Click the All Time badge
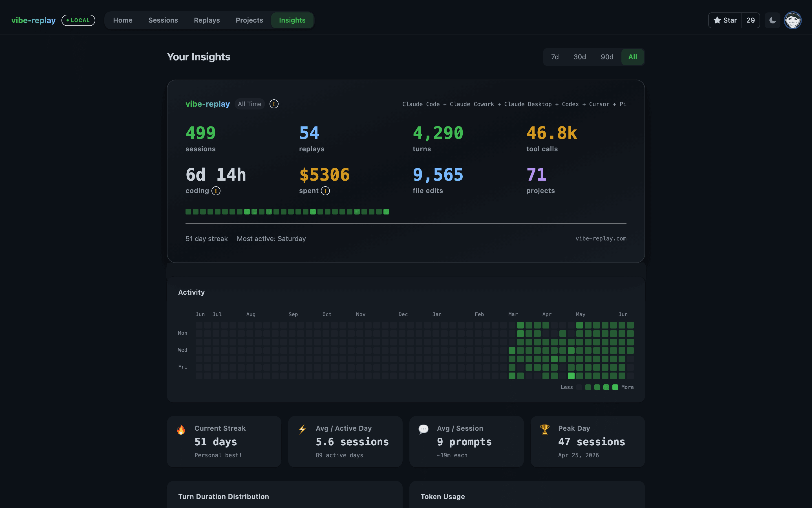Viewport: 812px width, 508px height. coord(250,104)
